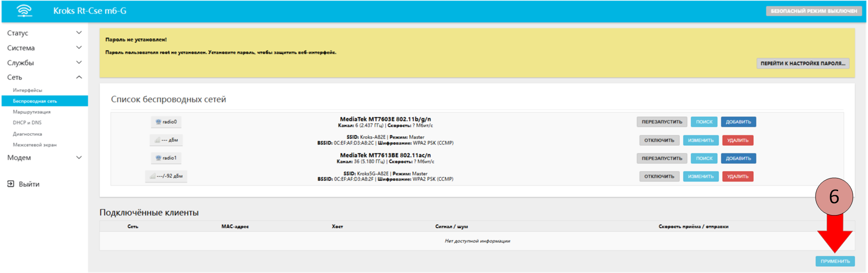Click the Применить apply button
Image resolution: width=868 pixels, height=273 pixels.
pyautogui.click(x=835, y=261)
